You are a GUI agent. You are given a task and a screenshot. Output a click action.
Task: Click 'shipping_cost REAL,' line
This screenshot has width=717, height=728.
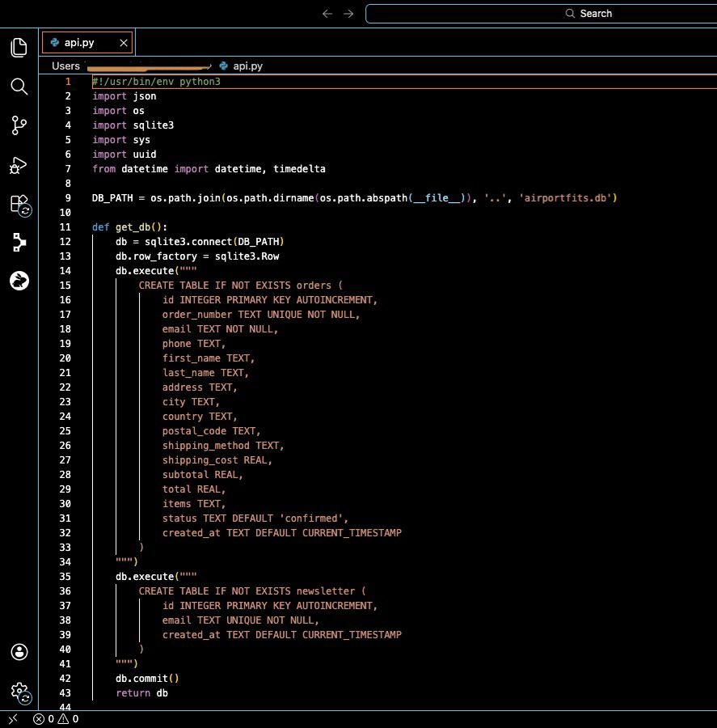(217, 460)
